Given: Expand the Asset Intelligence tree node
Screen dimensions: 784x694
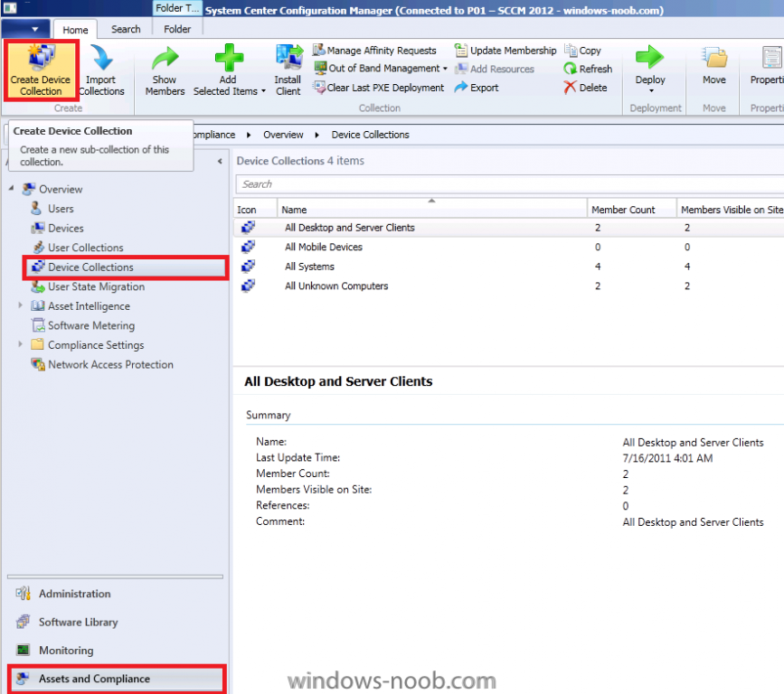Looking at the screenshot, I should [20, 305].
